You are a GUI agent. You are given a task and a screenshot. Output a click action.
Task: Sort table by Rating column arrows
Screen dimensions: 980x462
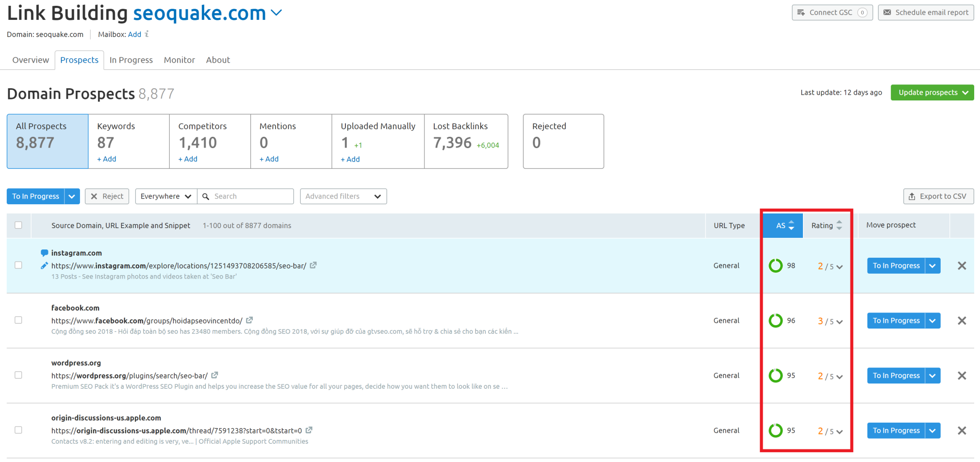tap(839, 225)
